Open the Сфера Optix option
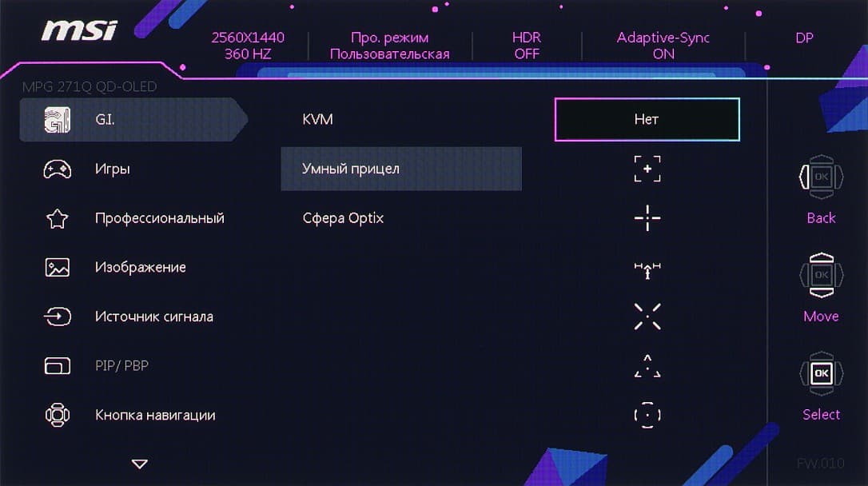The height and width of the screenshot is (486, 868). 343,218
